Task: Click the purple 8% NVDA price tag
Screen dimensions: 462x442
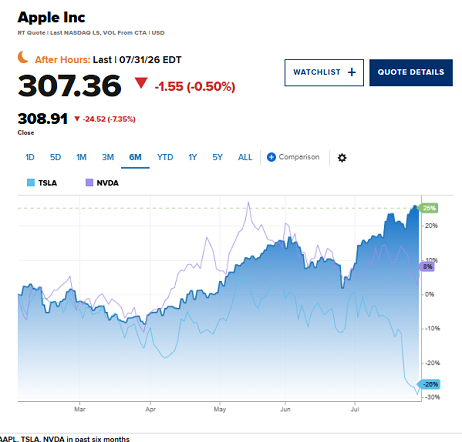Action: 426,267
